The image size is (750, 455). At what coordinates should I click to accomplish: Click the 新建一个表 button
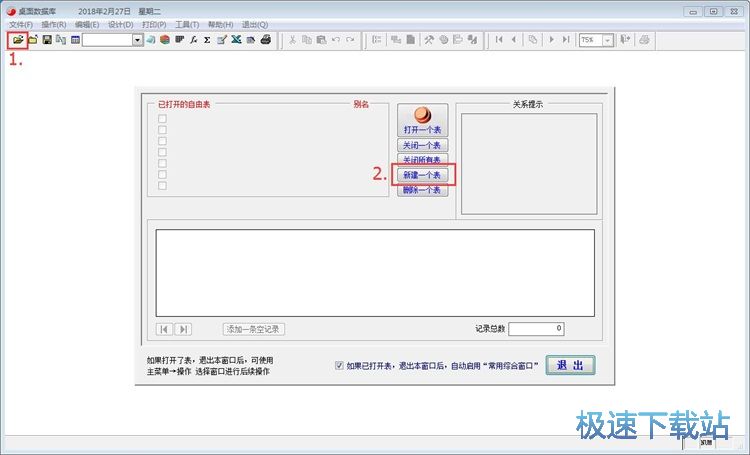[x=422, y=175]
